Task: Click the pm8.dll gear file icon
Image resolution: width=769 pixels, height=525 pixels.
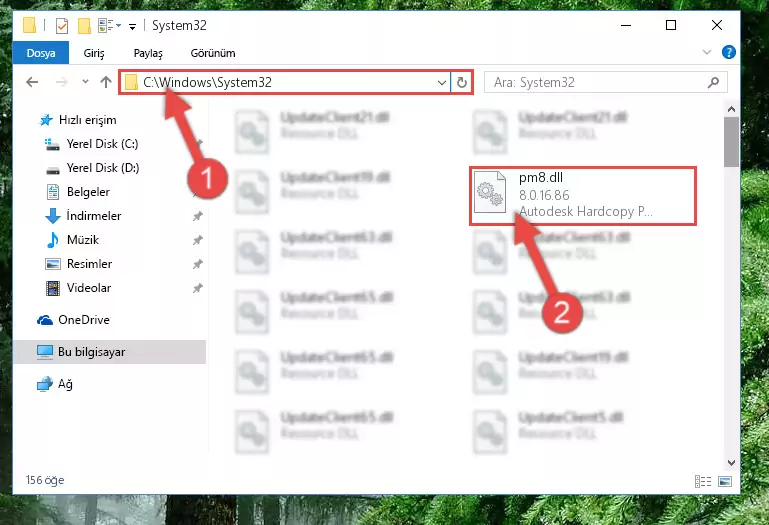Action: click(490, 192)
